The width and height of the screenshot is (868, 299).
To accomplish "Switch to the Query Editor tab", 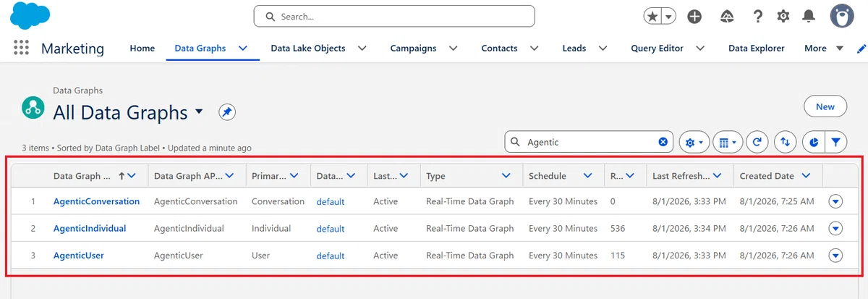I will (657, 49).
